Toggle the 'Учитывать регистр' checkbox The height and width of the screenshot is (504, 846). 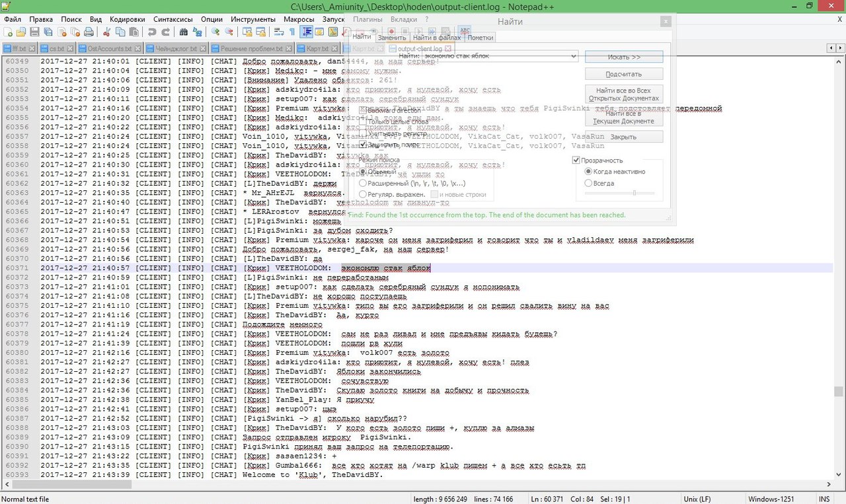tap(362, 133)
